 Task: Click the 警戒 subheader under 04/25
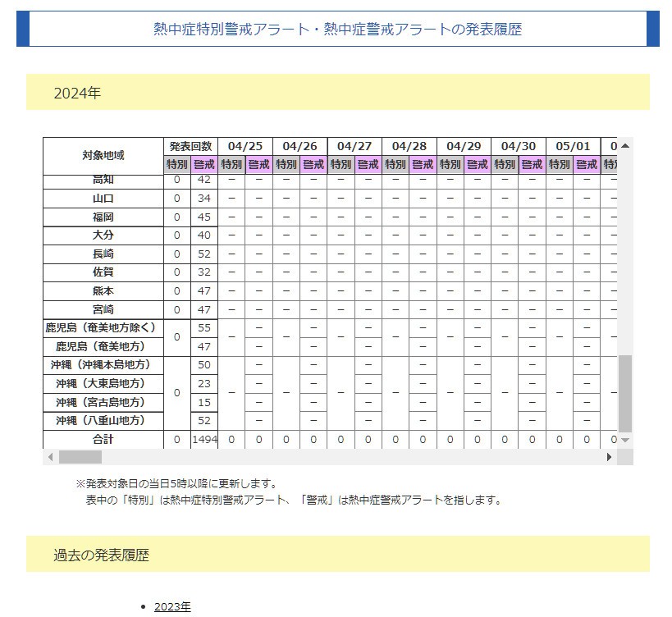click(258, 165)
